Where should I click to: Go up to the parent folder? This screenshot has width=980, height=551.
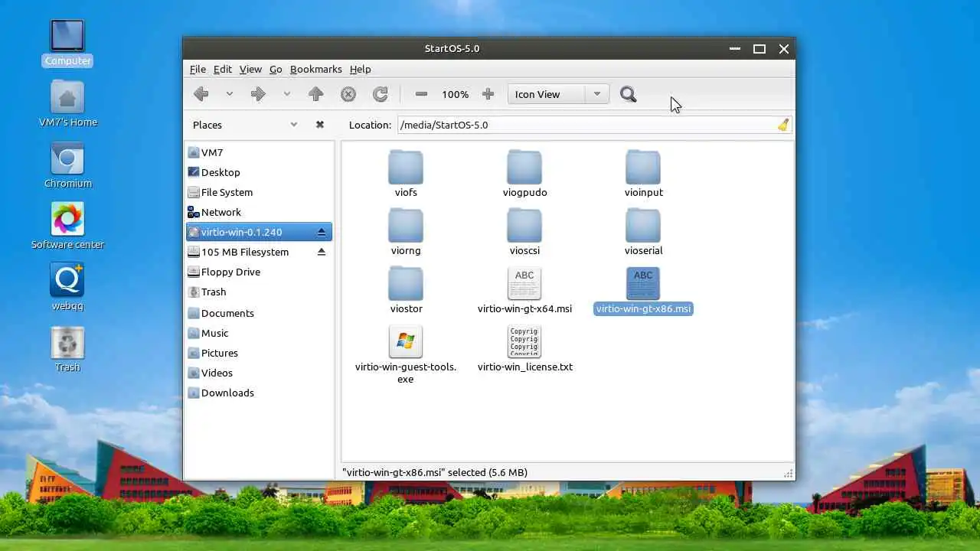[315, 94]
